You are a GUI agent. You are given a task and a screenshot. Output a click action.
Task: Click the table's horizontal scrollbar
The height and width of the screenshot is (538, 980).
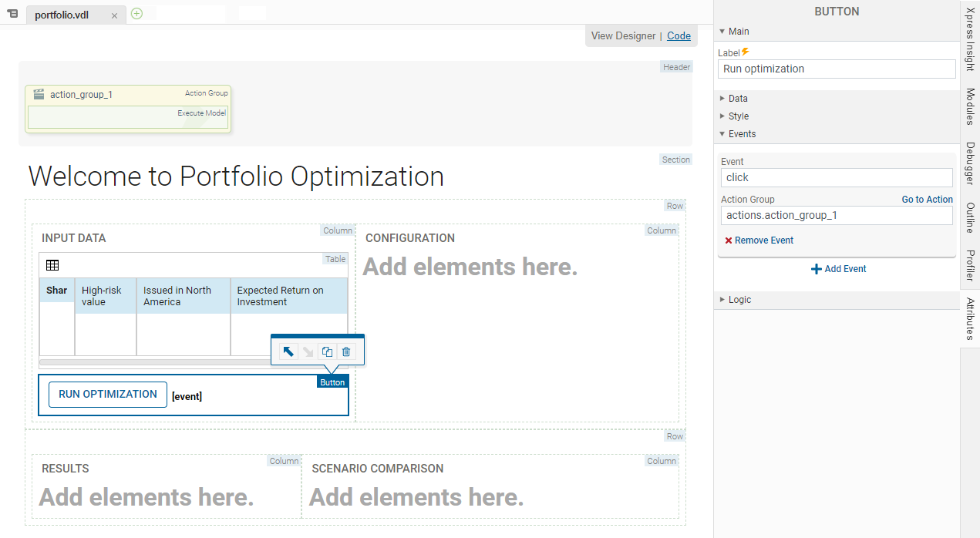(154, 362)
